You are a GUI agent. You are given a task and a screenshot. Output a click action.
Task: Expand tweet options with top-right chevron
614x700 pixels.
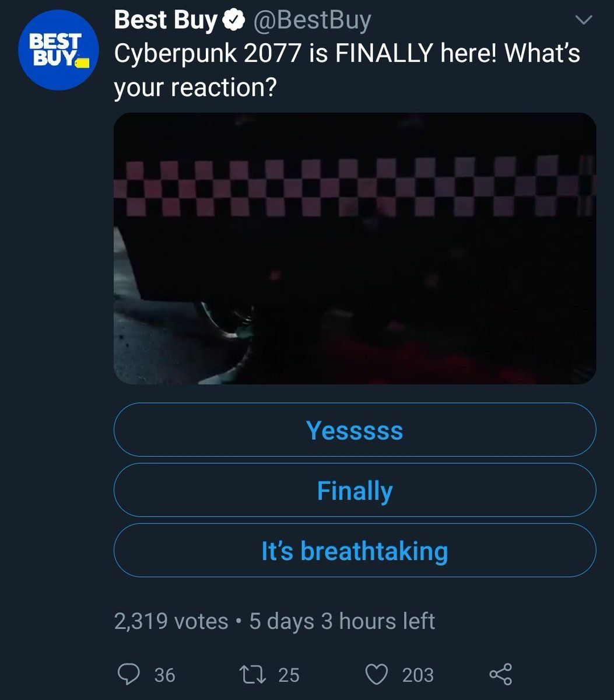point(583,20)
